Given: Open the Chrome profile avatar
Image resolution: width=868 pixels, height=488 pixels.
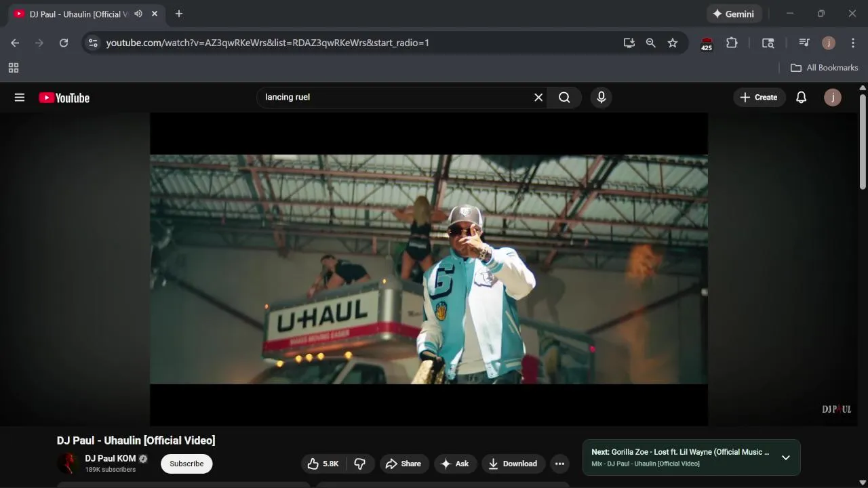Looking at the screenshot, I should (x=829, y=43).
